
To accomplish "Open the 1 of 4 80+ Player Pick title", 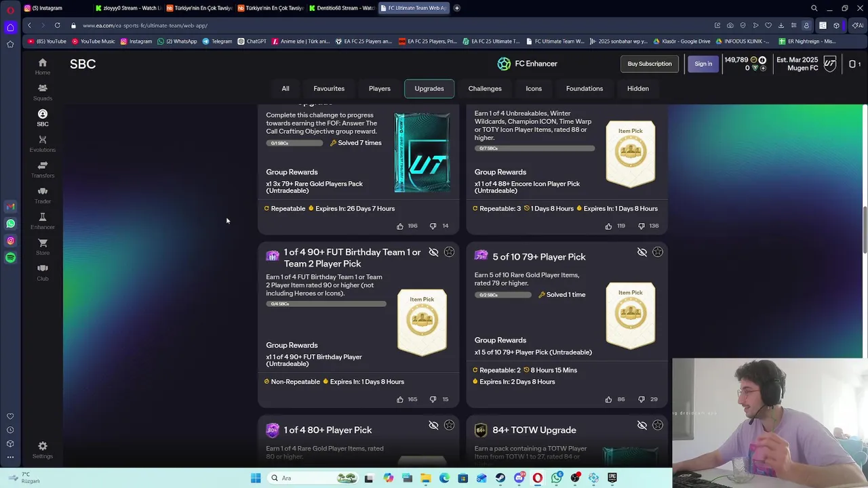I will pyautogui.click(x=328, y=430).
